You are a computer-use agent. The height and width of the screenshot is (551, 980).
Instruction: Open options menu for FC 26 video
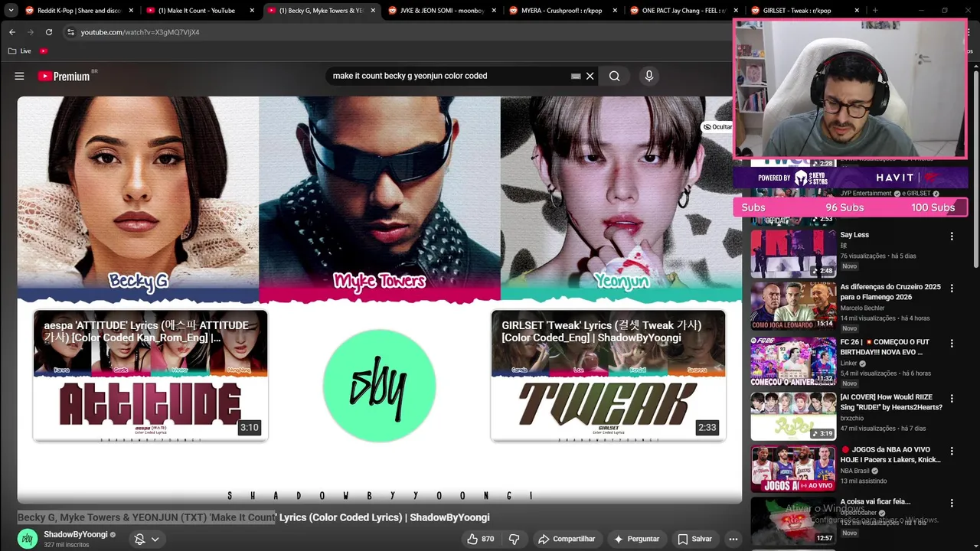[952, 344]
